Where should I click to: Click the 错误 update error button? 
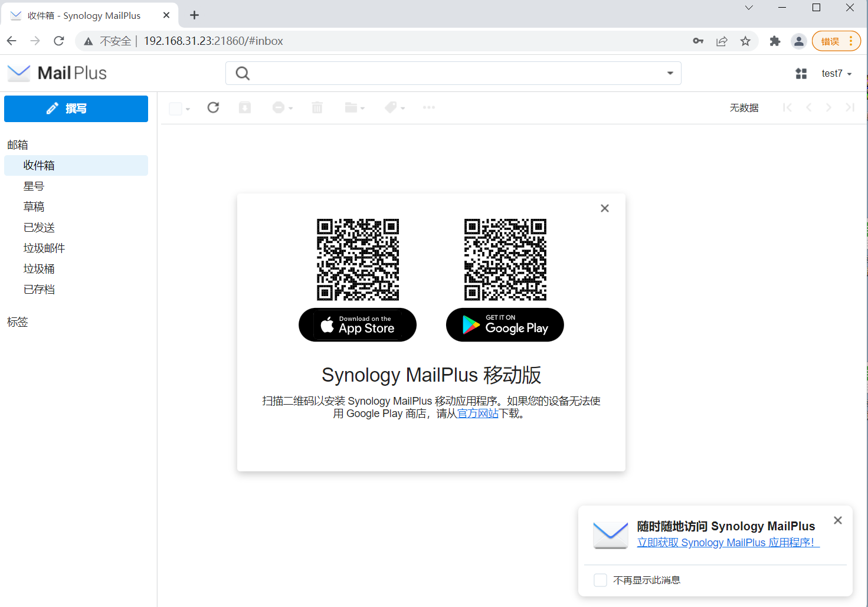click(836, 41)
